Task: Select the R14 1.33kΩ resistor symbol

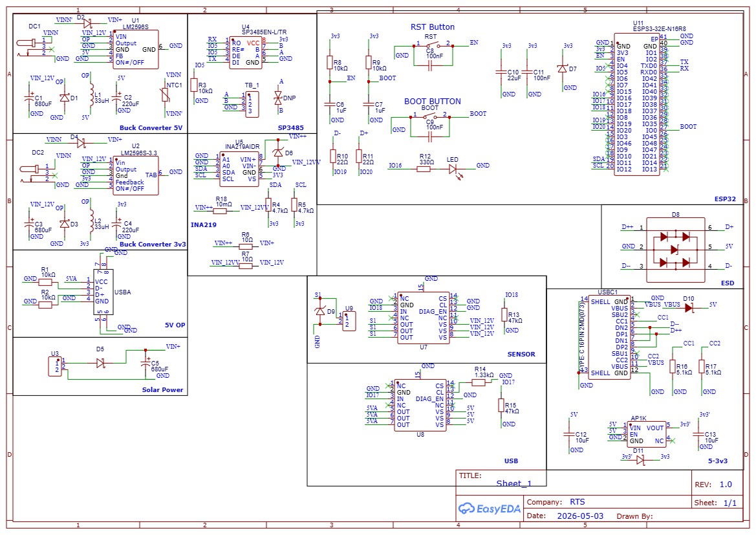Action: click(x=479, y=382)
